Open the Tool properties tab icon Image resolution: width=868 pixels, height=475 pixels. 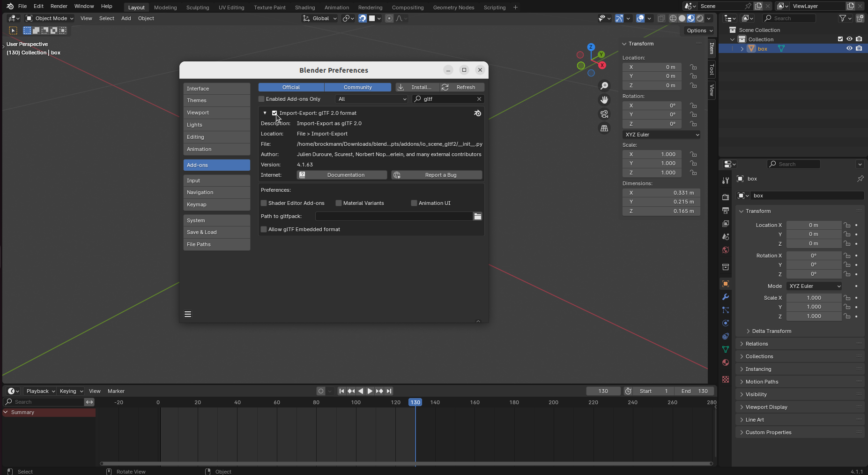tap(726, 181)
